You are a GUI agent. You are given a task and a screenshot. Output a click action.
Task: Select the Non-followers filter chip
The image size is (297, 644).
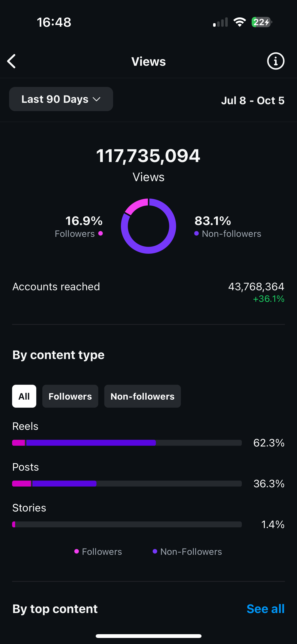click(143, 396)
